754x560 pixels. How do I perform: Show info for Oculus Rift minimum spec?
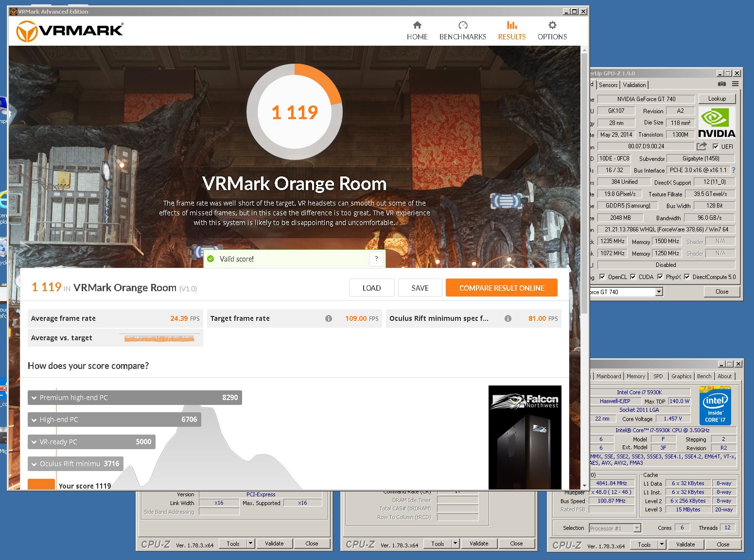click(x=508, y=319)
